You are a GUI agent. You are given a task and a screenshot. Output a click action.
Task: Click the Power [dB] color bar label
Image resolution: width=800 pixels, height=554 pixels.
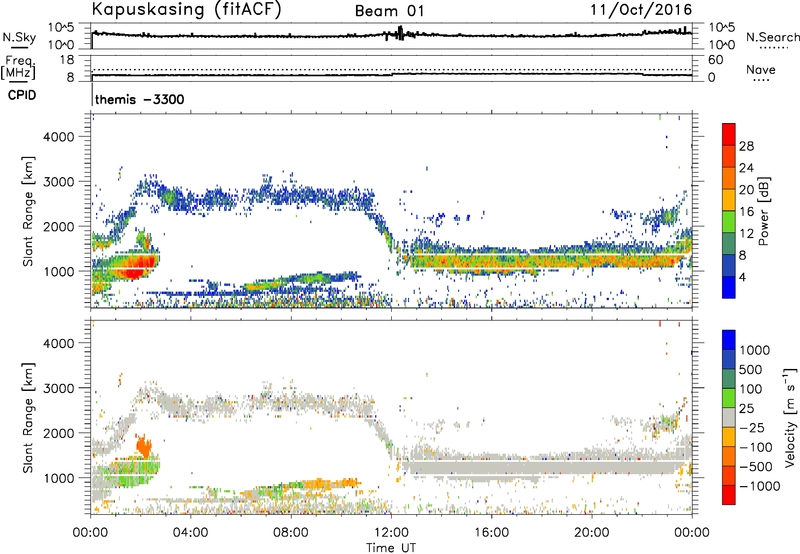(x=763, y=211)
